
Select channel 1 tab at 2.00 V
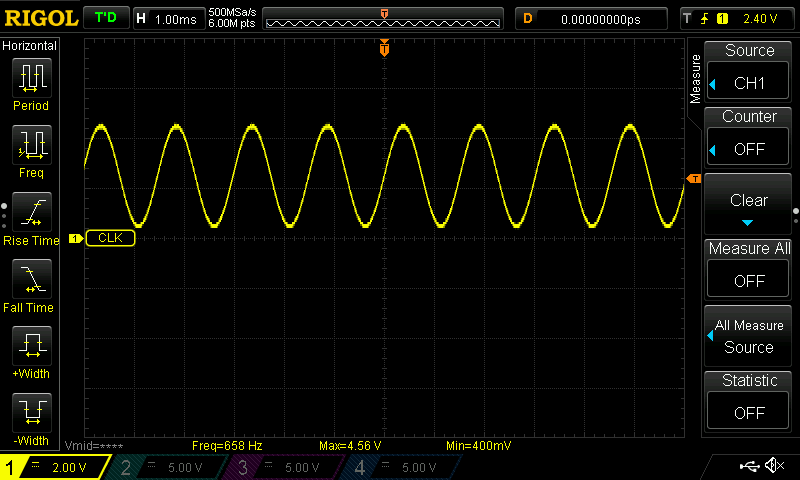pyautogui.click(x=55, y=467)
